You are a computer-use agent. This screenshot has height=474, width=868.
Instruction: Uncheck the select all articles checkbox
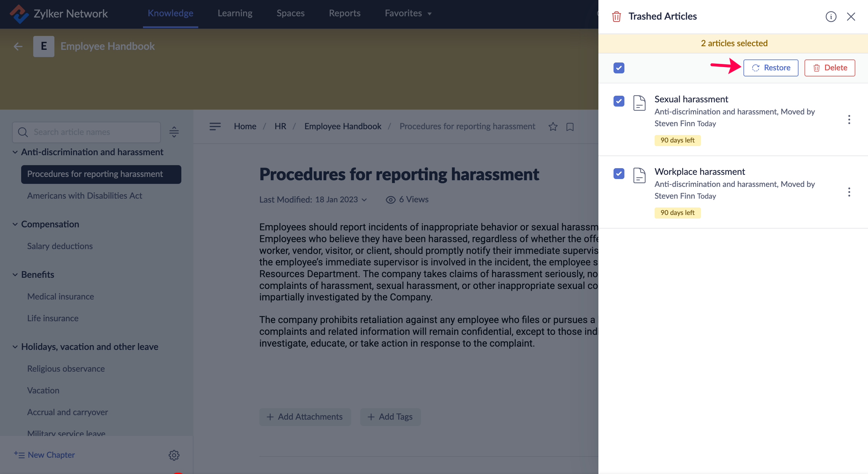619,68
